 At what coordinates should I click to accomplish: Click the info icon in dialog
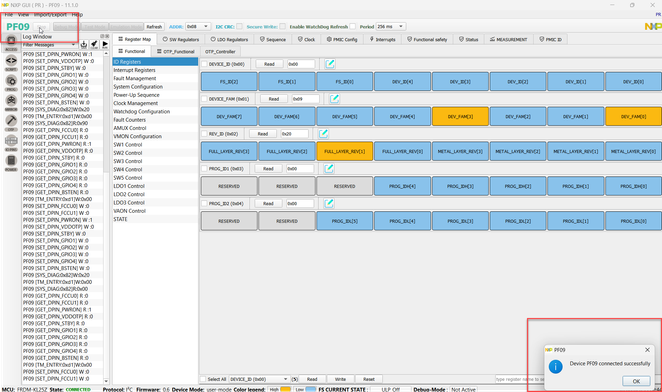(556, 366)
